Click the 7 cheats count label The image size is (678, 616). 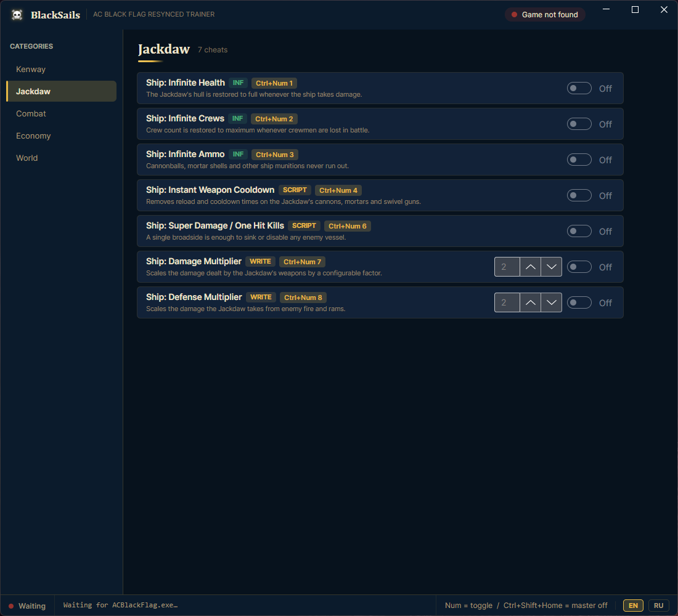tap(212, 50)
